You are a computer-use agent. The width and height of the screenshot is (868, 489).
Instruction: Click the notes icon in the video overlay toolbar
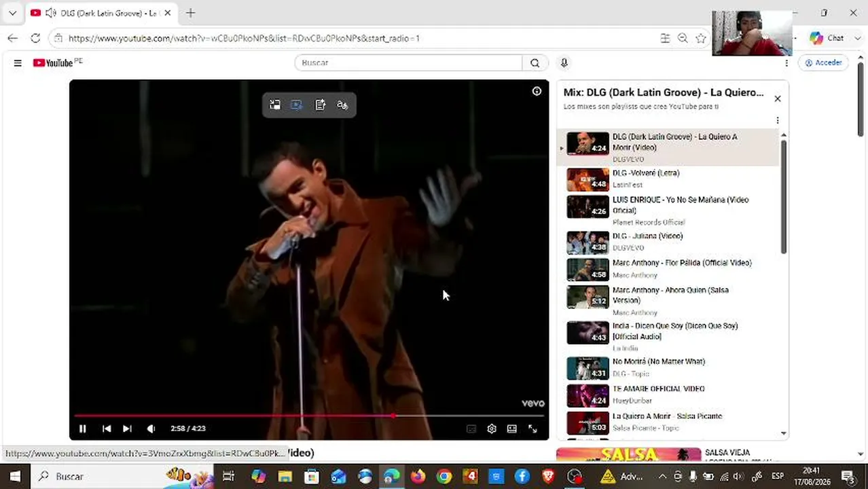pos(320,105)
